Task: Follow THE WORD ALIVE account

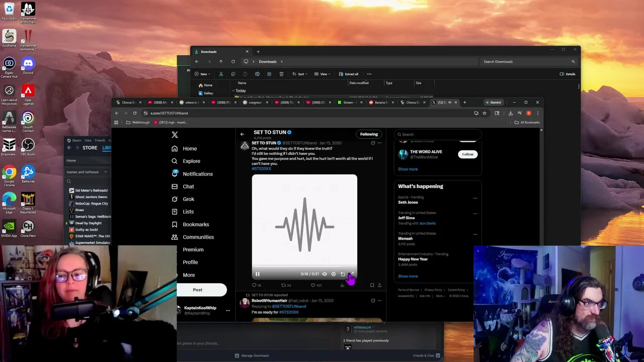Action: coord(467,154)
